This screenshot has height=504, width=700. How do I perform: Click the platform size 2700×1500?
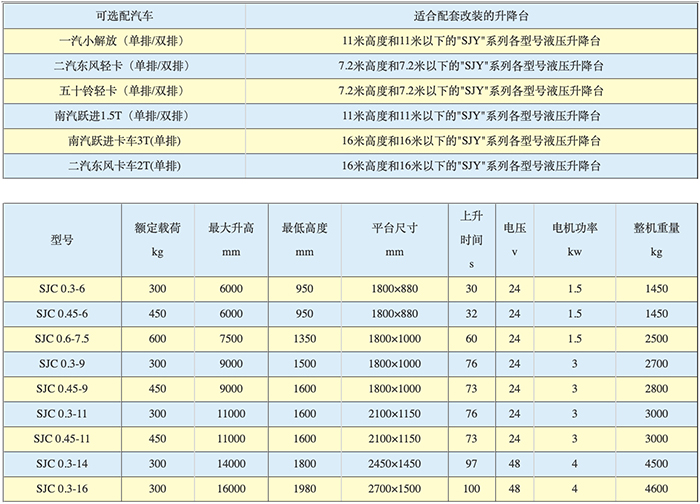[395, 489]
